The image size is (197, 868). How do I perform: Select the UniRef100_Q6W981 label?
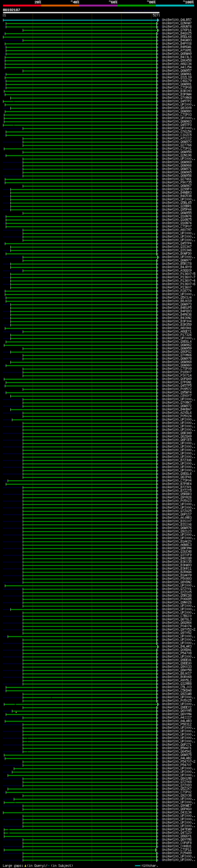coord(177,84)
